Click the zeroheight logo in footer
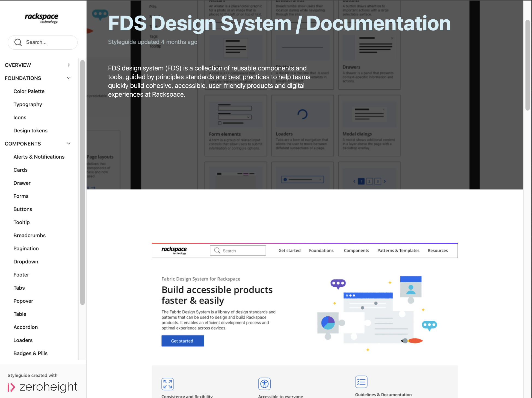Screen dimensions: 532x398 [43, 387]
